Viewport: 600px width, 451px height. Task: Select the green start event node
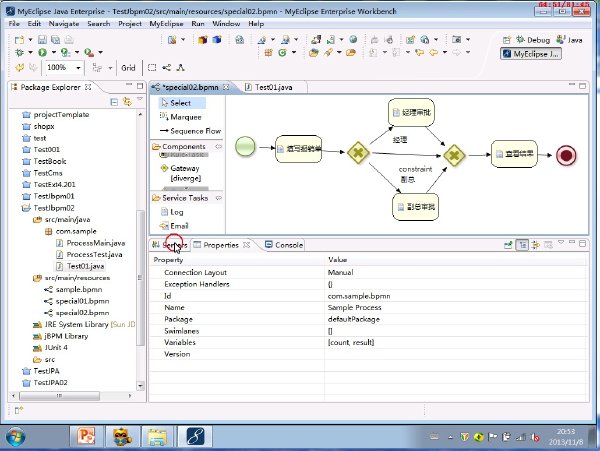[245, 147]
